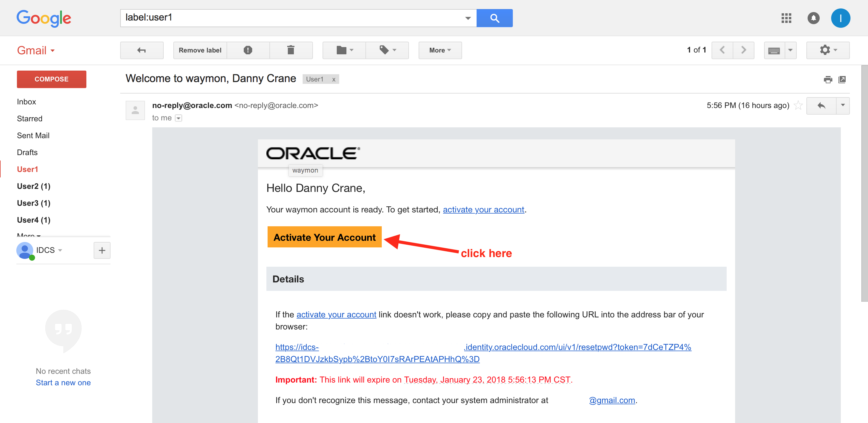The width and height of the screenshot is (868, 423).
Task: Open message in new window
Action: click(842, 79)
